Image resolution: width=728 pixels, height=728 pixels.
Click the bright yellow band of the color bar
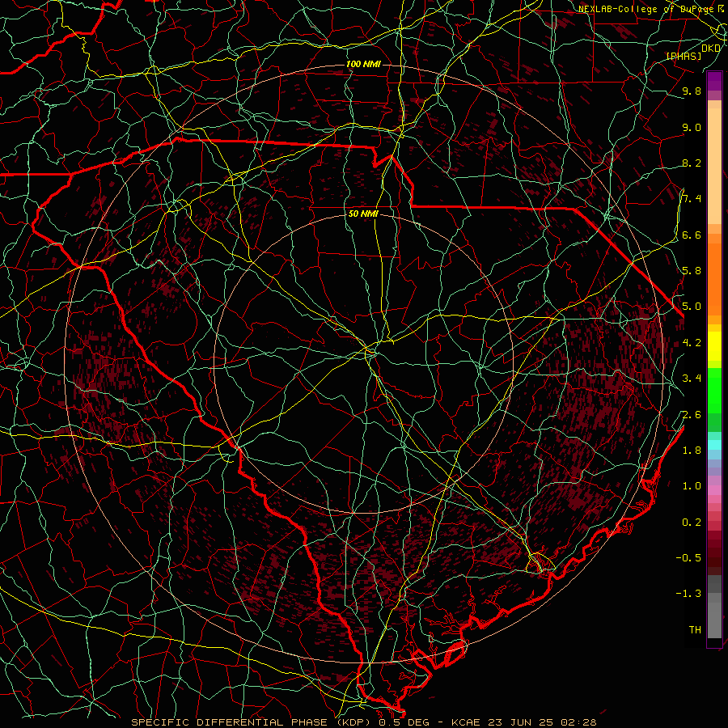(714, 346)
